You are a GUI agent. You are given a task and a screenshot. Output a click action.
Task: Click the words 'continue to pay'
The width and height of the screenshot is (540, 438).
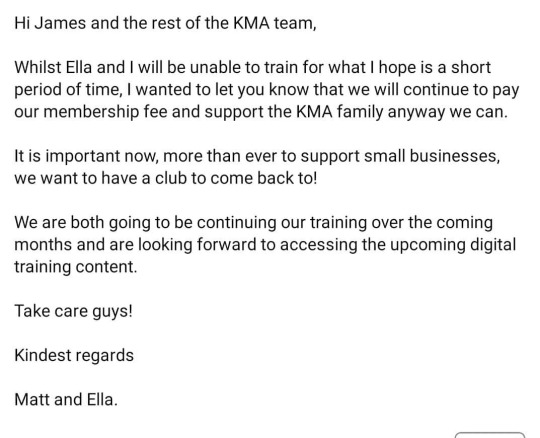(461, 90)
